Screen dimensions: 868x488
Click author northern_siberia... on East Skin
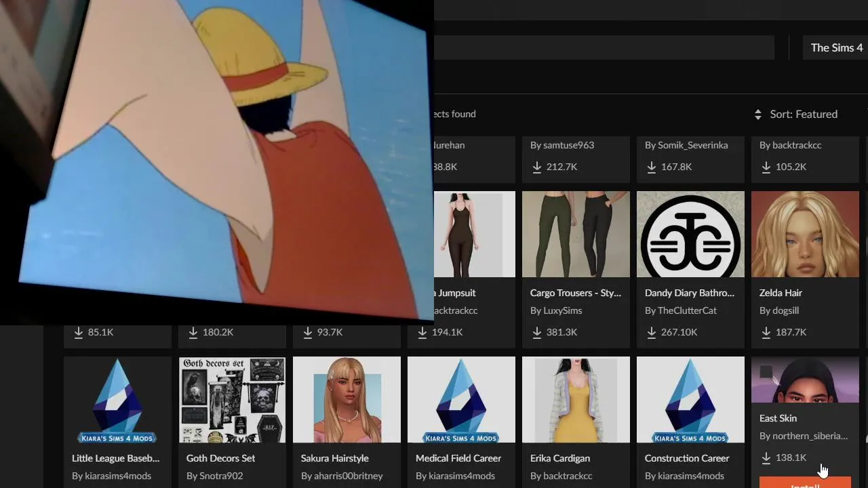coord(810,436)
